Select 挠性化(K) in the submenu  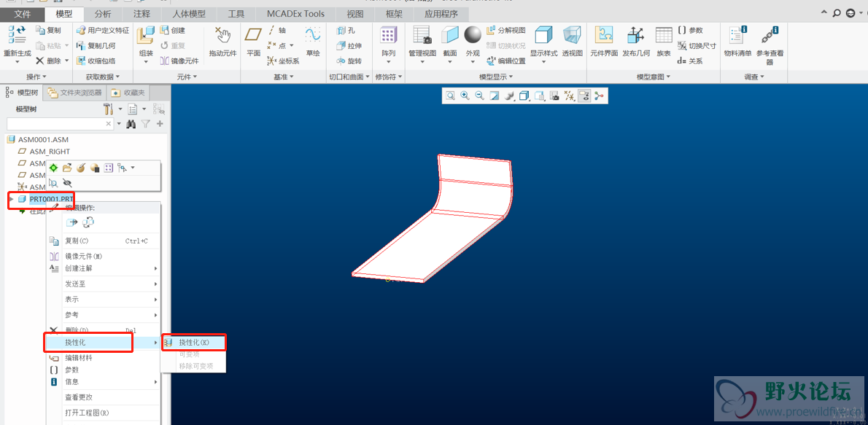coord(194,343)
